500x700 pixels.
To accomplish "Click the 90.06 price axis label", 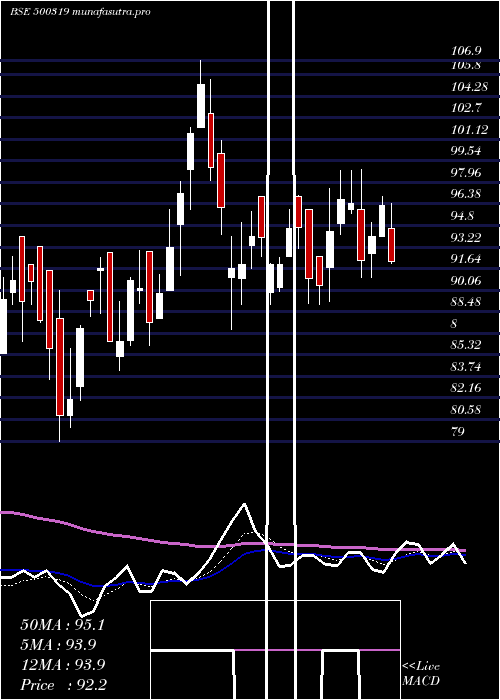I will click(x=466, y=280).
